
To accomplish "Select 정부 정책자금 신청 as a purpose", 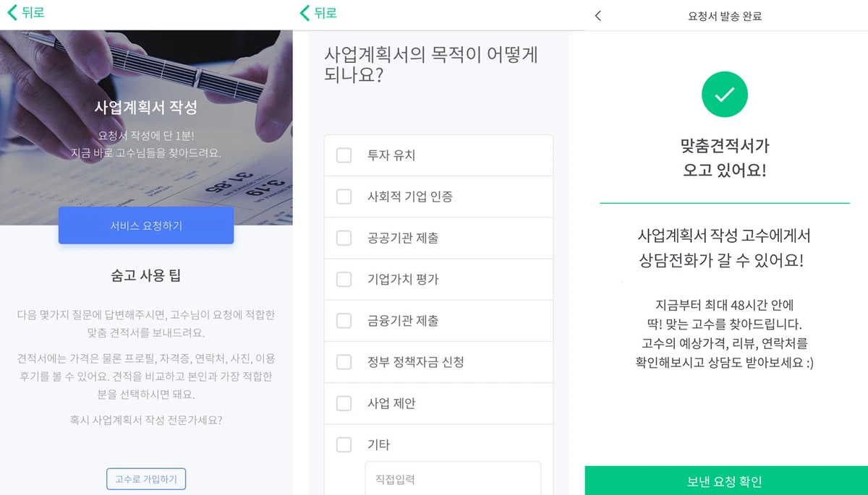I will point(344,362).
